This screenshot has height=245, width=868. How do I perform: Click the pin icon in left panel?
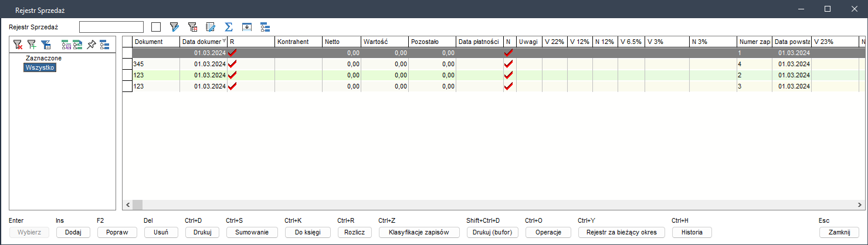click(91, 45)
